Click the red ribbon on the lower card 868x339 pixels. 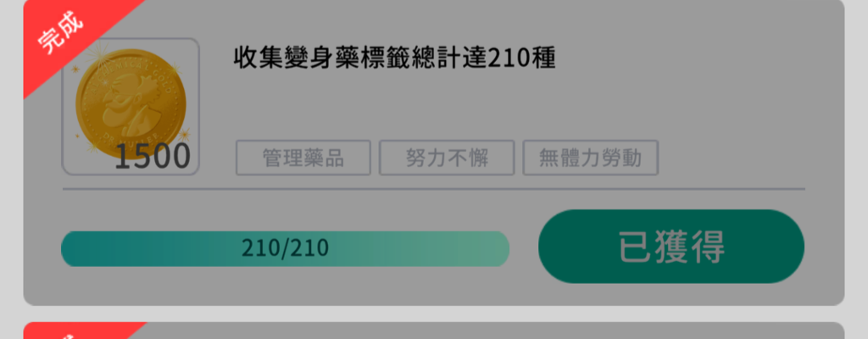83,331
